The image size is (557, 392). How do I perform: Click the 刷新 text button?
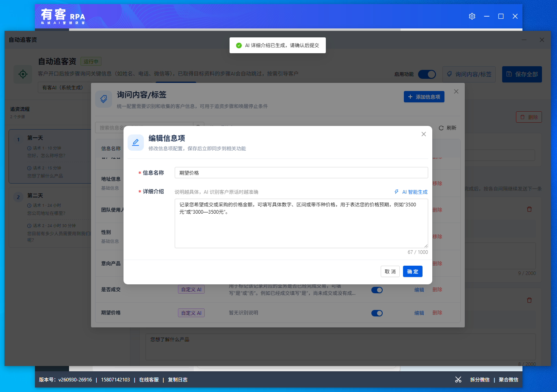click(x=451, y=128)
